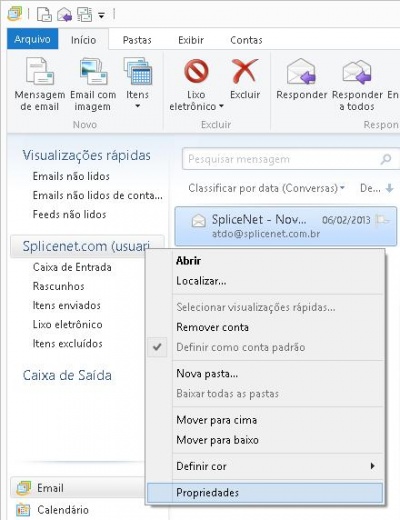This screenshot has width=400, height=520.
Task: Click the search magnifier icon
Action: point(386,159)
